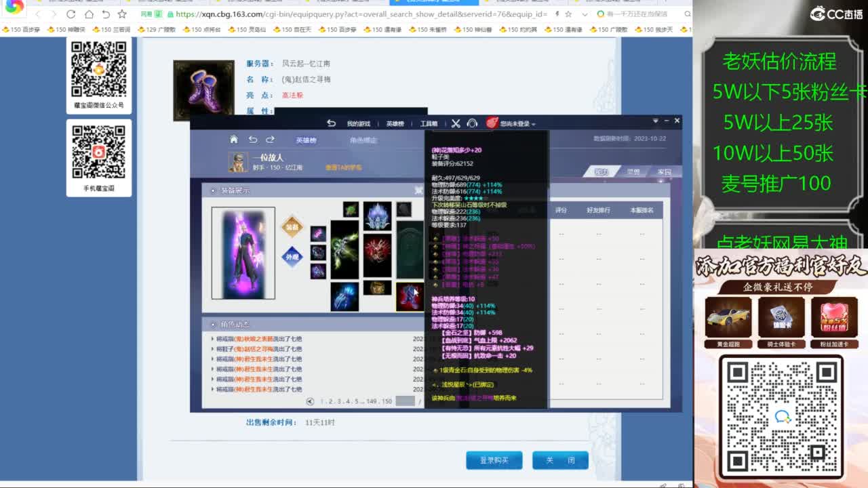Screen dimensions: 868x488
Task: Reload the page with the refresh icon
Action: click(71, 14)
